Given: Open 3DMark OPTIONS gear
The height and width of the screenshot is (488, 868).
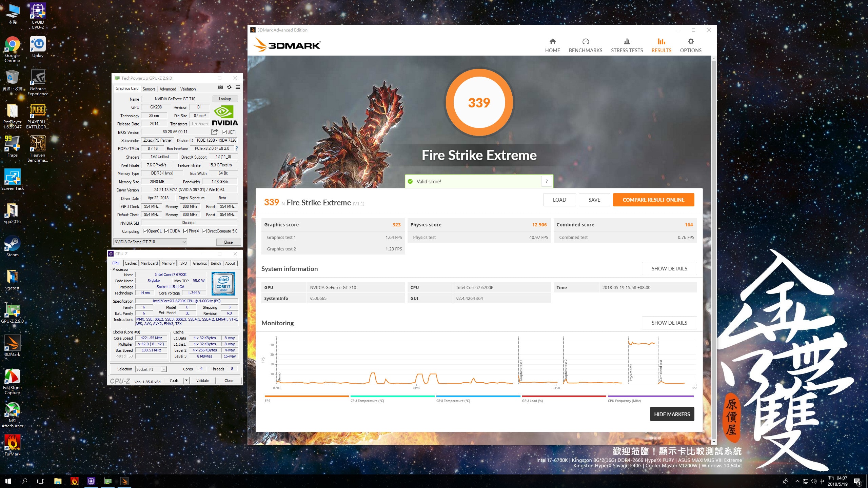Looking at the screenshot, I should tap(691, 45).
